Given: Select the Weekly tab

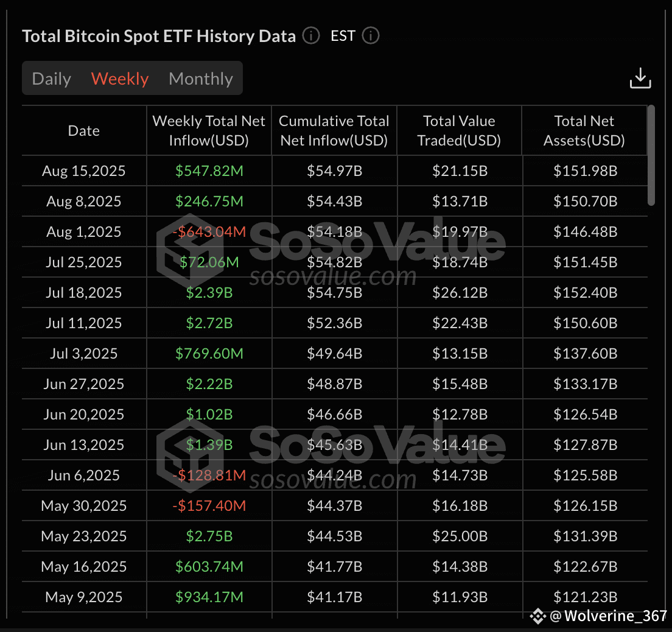Looking at the screenshot, I should click(120, 79).
